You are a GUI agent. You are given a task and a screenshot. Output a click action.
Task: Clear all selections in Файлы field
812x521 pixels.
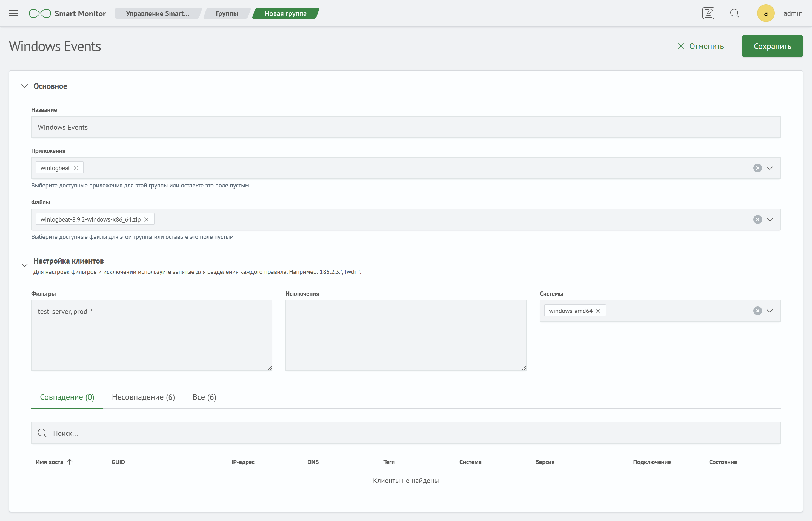pyautogui.click(x=757, y=219)
